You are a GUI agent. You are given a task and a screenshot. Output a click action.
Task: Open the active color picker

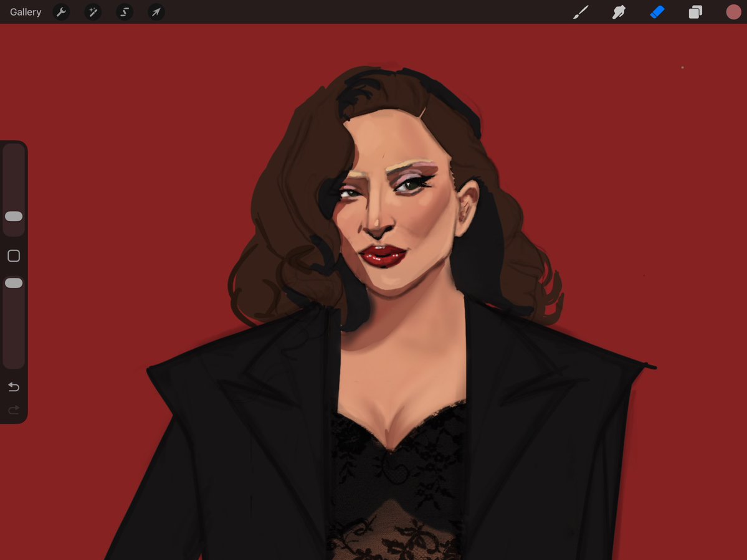pyautogui.click(x=734, y=12)
